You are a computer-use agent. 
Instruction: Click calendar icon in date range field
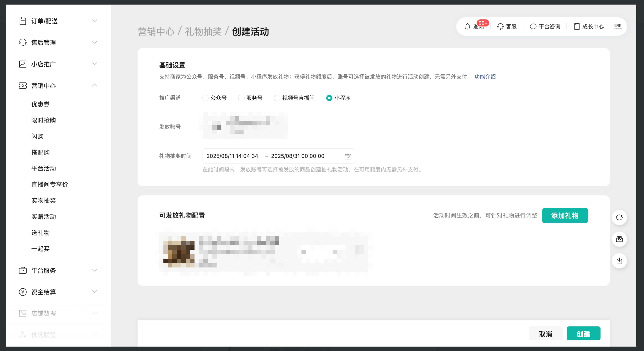click(x=348, y=156)
